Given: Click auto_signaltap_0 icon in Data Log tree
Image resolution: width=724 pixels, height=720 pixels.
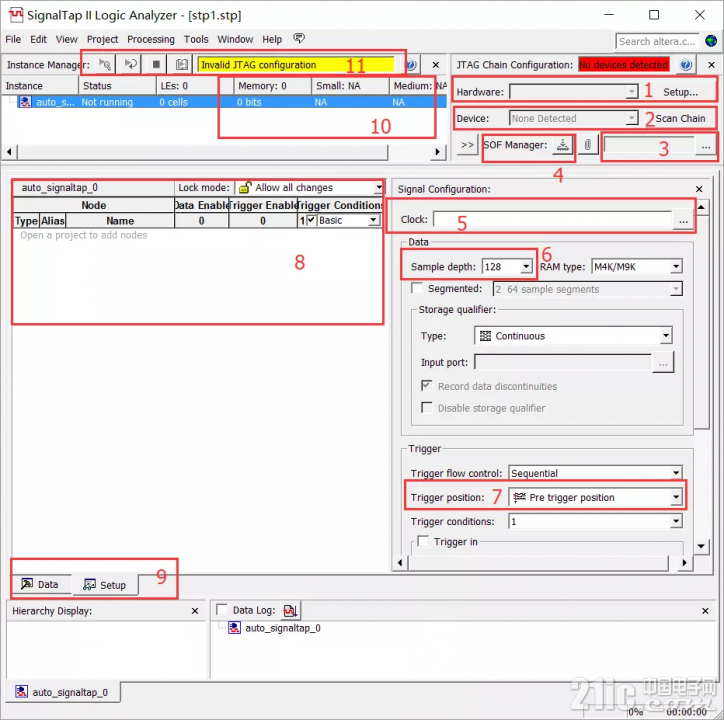Looking at the screenshot, I should (x=235, y=628).
